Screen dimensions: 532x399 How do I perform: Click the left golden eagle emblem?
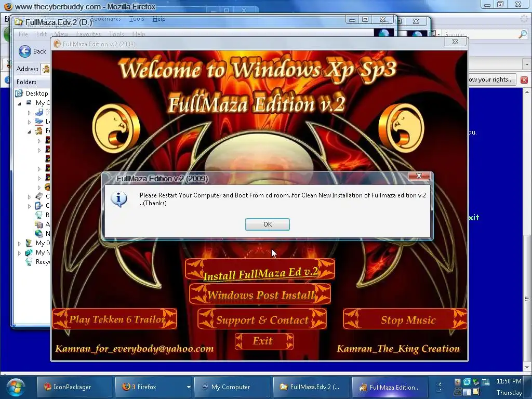coord(116,128)
